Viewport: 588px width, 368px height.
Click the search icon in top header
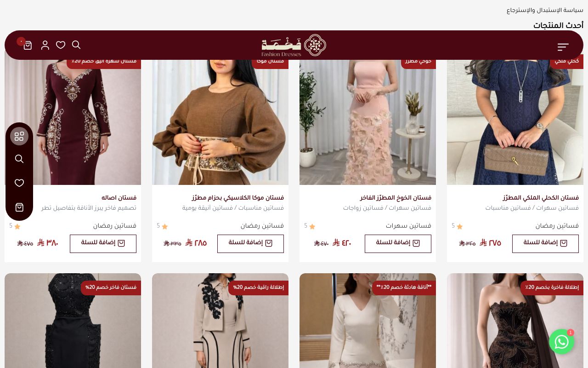coord(76,45)
